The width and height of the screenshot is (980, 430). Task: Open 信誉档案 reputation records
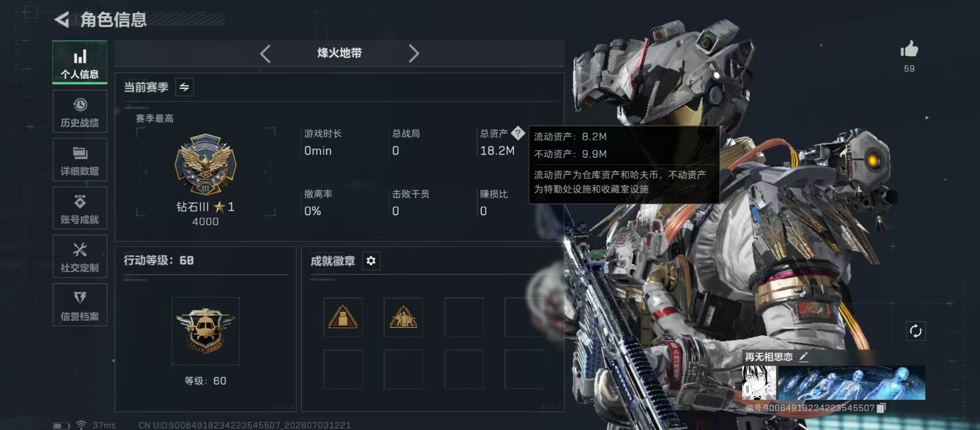[80, 305]
